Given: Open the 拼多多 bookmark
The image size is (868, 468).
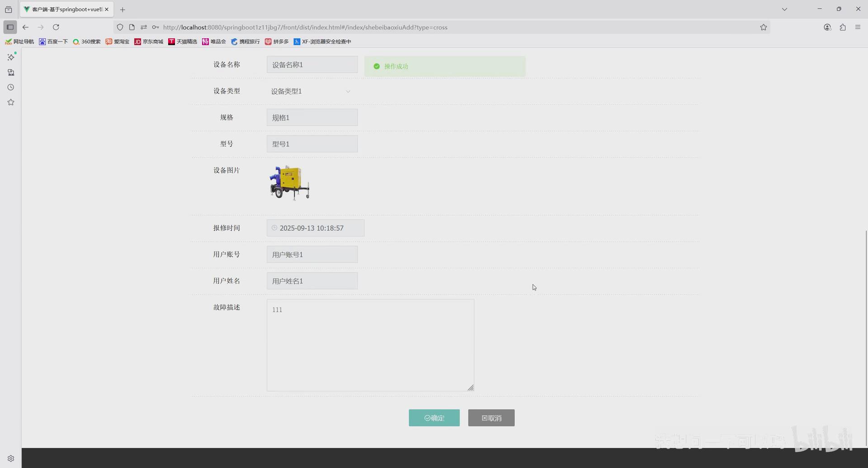Looking at the screenshot, I should point(277,42).
